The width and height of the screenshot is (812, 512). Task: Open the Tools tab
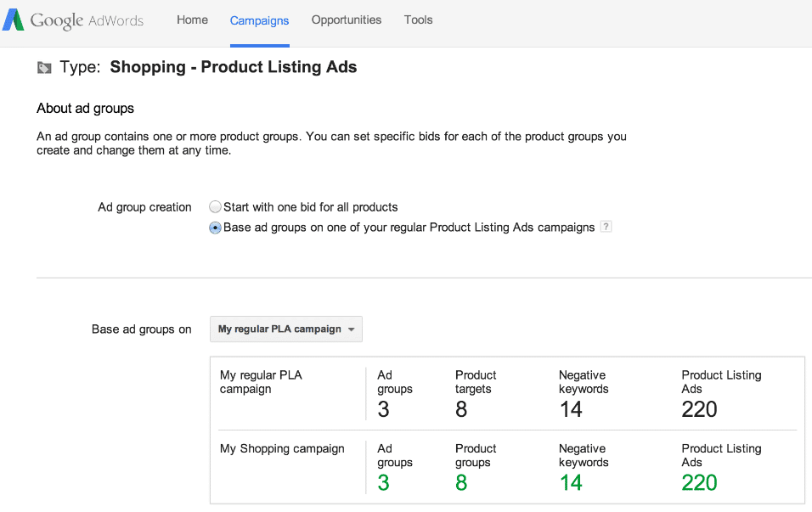419,20
